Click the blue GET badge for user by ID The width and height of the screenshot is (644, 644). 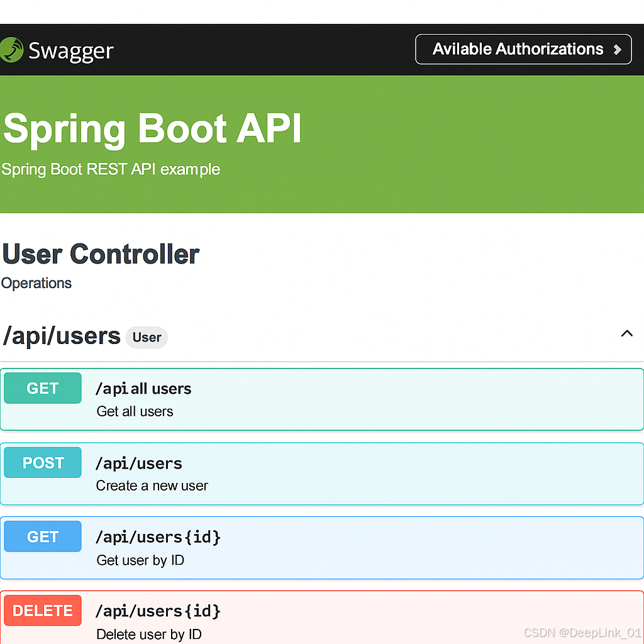tap(43, 536)
